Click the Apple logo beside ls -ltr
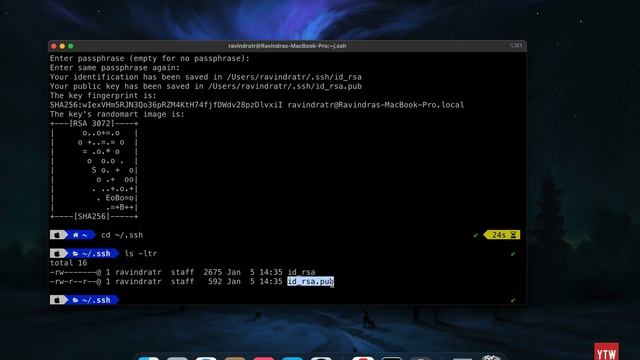Screen dimensions: 640x360 click(57, 253)
